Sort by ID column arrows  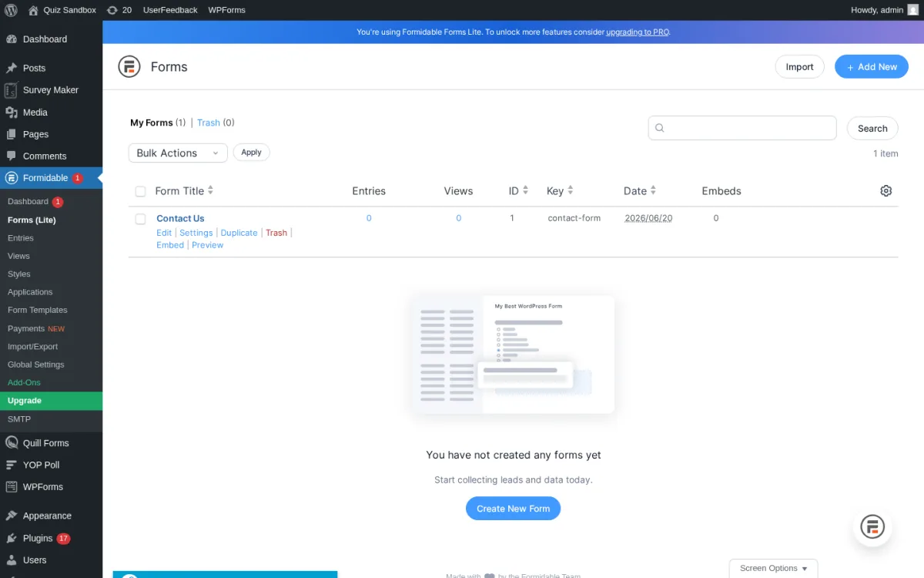[525, 190]
